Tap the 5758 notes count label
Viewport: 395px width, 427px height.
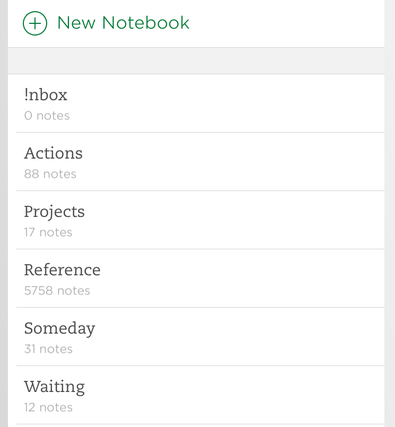click(x=57, y=291)
